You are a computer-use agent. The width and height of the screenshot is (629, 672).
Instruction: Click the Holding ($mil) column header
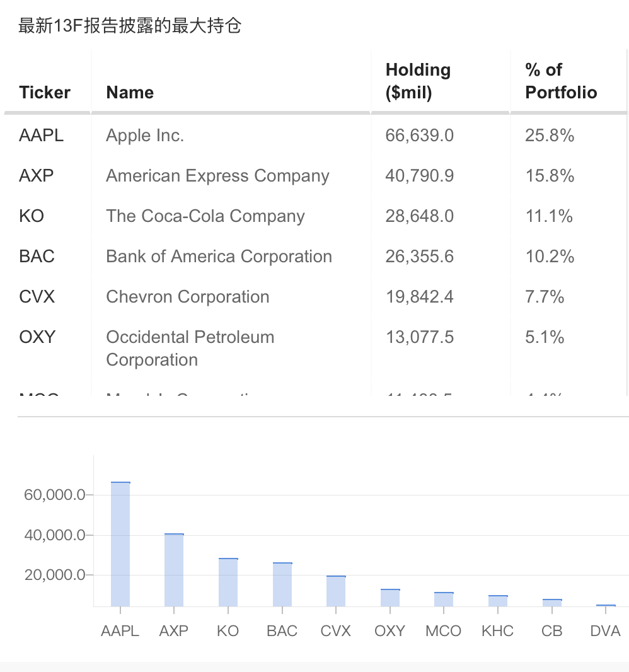(418, 81)
